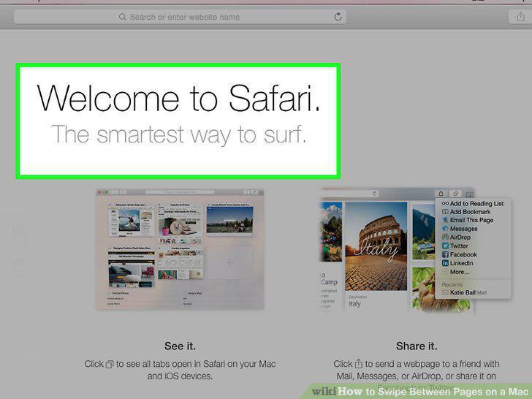The height and width of the screenshot is (399, 532).
Task: Select recent contact Katie Ball Mail
Action: click(465, 292)
